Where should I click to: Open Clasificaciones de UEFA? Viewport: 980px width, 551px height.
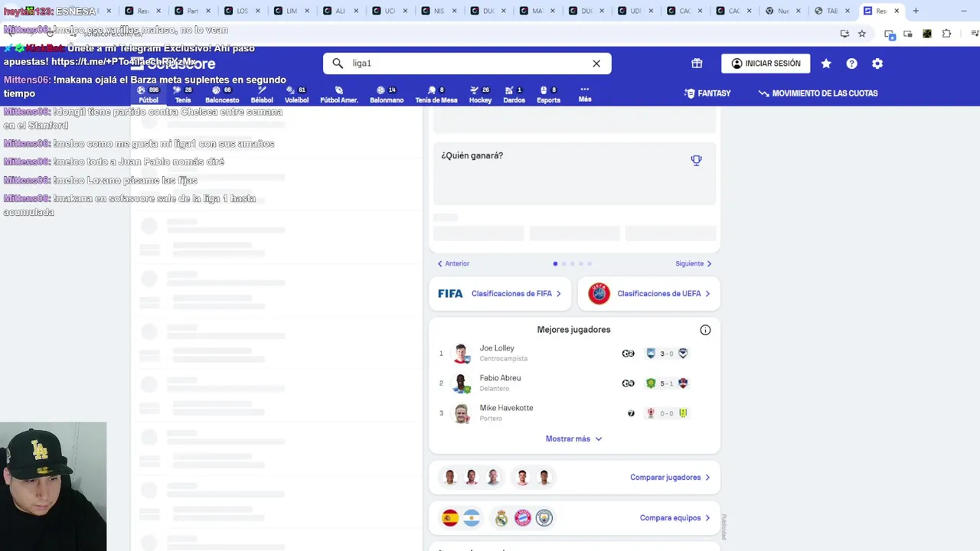click(x=648, y=294)
